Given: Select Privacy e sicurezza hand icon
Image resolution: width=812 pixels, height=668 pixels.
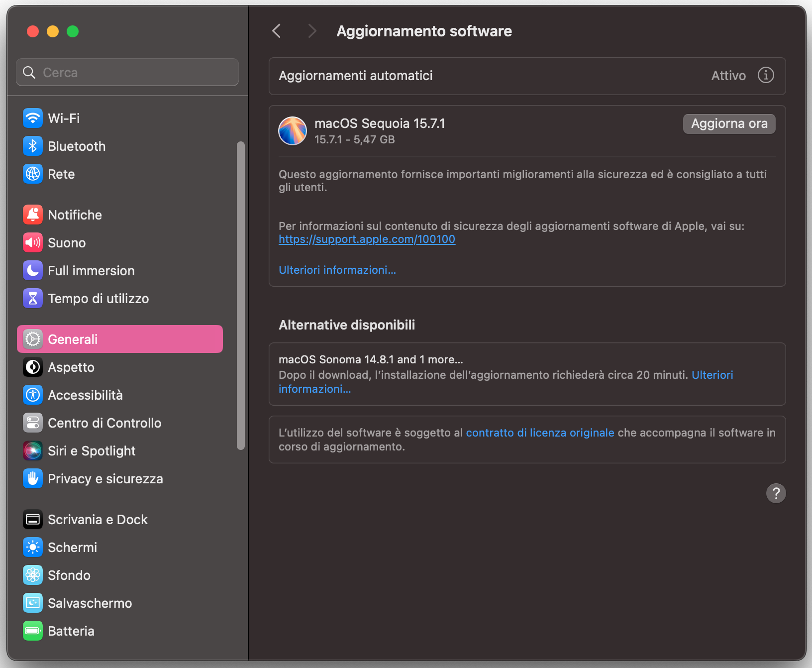Looking at the screenshot, I should coord(33,478).
